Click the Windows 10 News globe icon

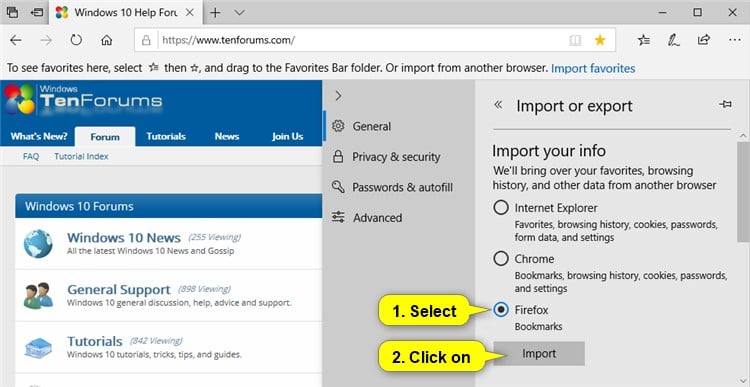tap(38, 243)
